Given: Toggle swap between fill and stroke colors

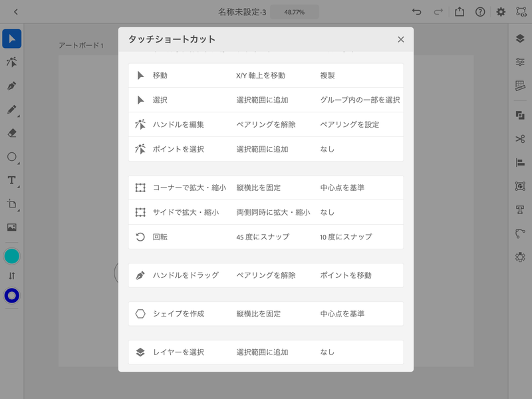Looking at the screenshot, I should click(13, 274).
